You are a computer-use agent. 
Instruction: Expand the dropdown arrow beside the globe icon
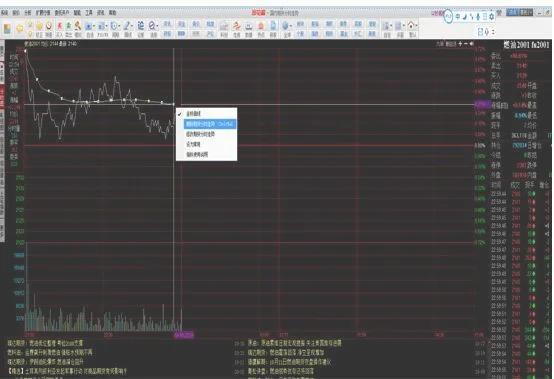(291, 26)
